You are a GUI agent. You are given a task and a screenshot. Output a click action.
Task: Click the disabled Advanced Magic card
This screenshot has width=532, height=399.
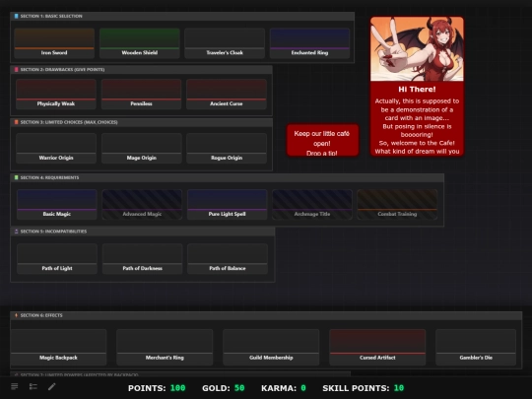[142, 205]
